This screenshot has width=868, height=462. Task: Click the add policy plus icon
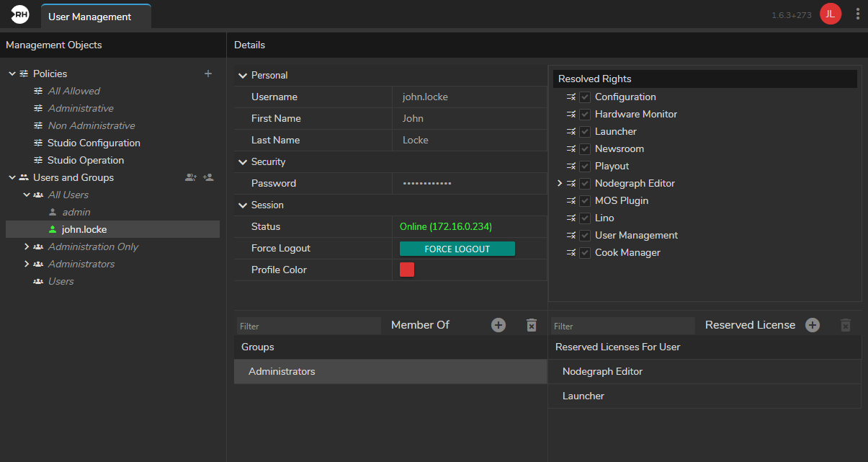[x=208, y=74]
